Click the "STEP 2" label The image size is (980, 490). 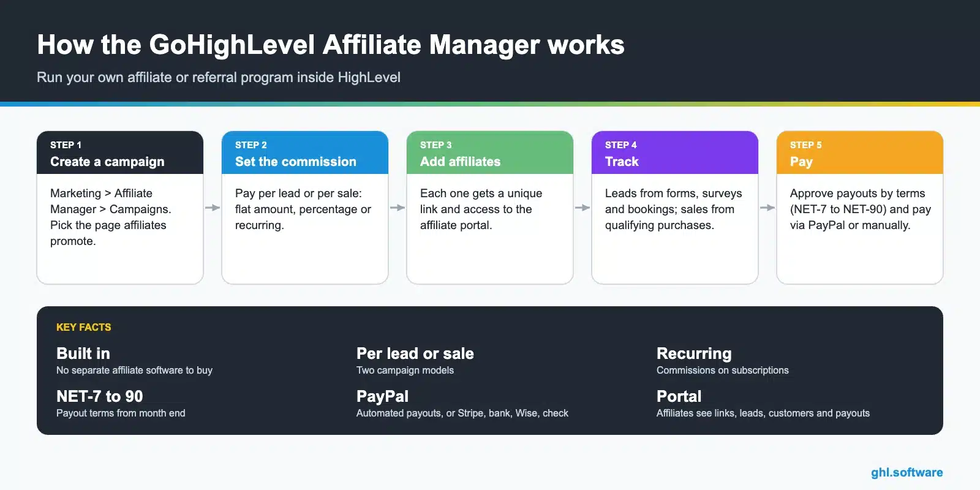[251, 145]
